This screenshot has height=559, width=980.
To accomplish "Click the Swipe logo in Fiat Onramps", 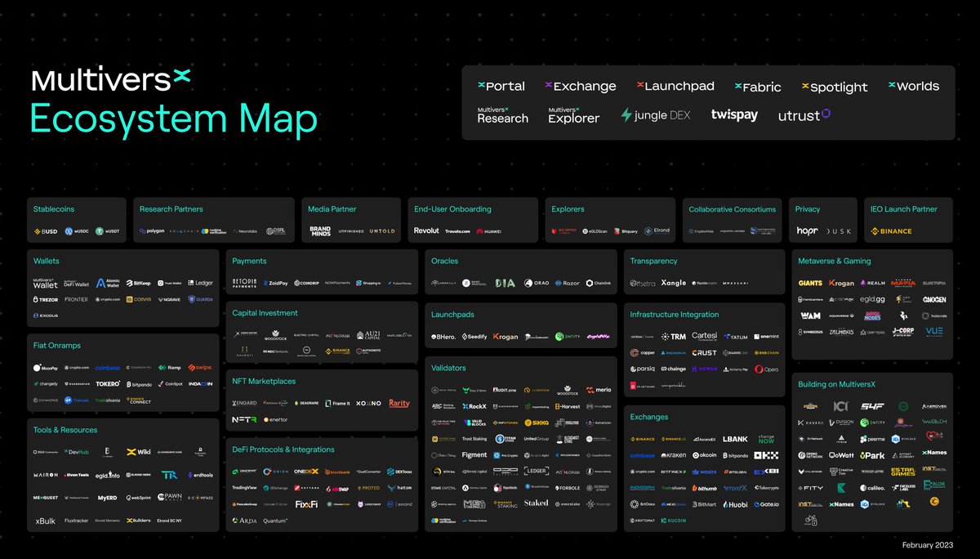I will coord(200,368).
